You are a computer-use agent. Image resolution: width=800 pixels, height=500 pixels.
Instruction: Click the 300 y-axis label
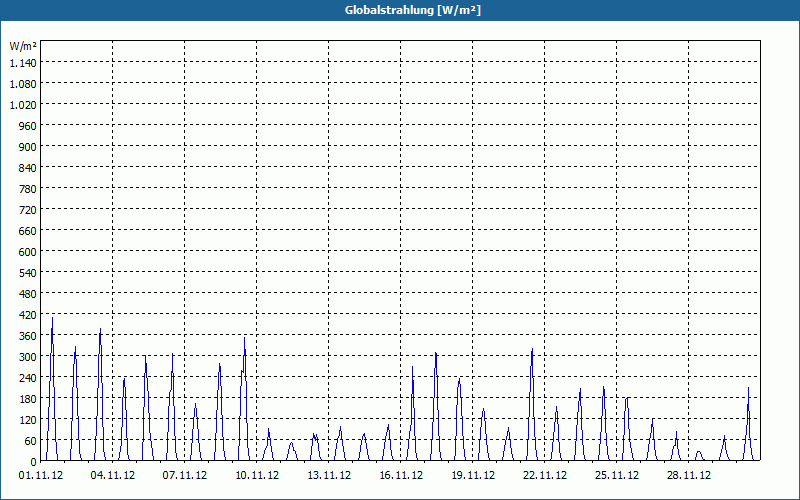click(28, 357)
